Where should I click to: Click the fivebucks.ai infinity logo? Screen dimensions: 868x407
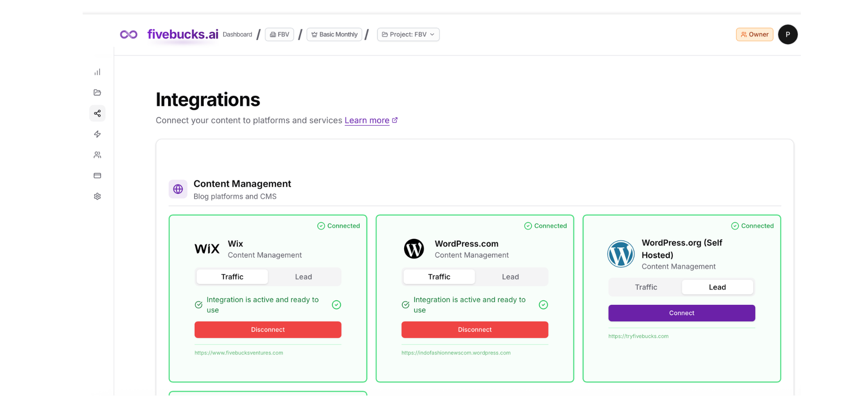tap(129, 34)
